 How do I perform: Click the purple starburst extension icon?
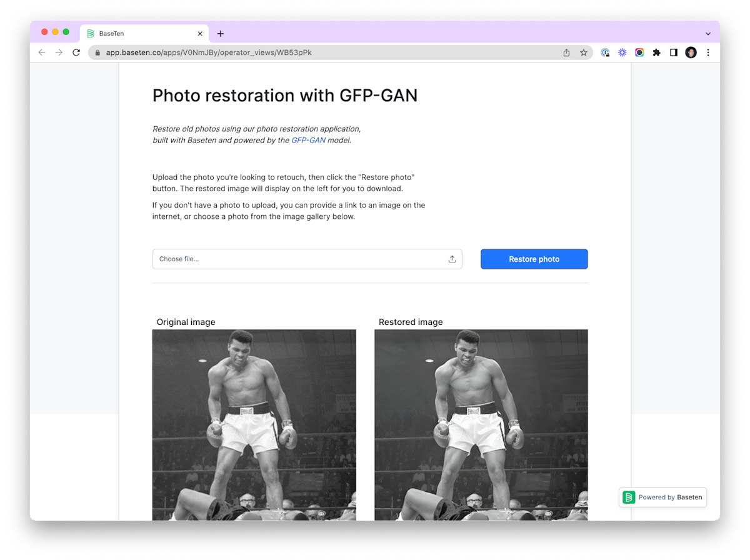pos(622,52)
